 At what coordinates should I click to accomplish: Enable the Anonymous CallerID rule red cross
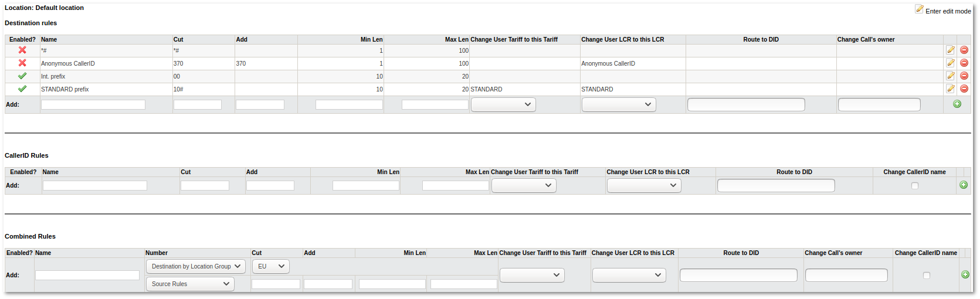22,63
